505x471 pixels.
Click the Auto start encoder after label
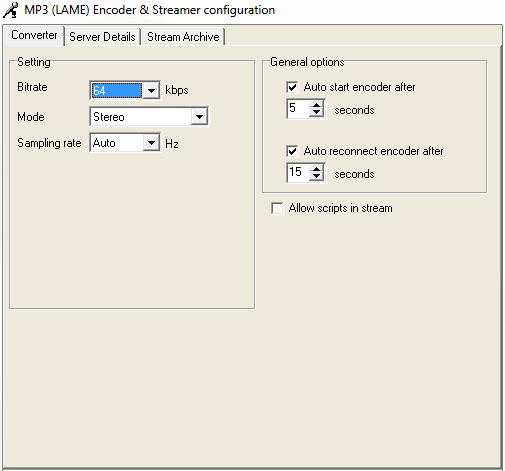359,87
